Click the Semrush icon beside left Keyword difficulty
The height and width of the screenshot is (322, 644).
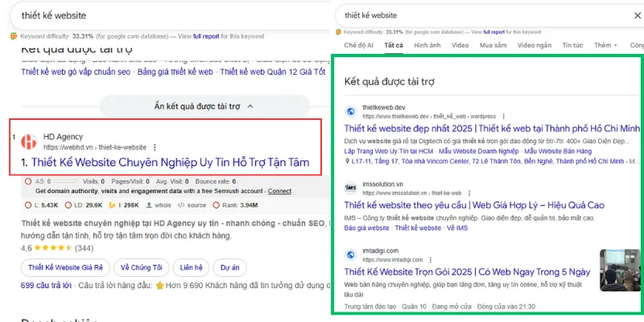tap(14, 36)
